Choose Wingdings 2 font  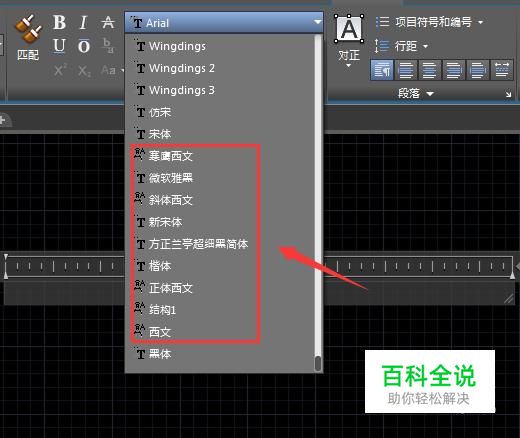click(220, 68)
